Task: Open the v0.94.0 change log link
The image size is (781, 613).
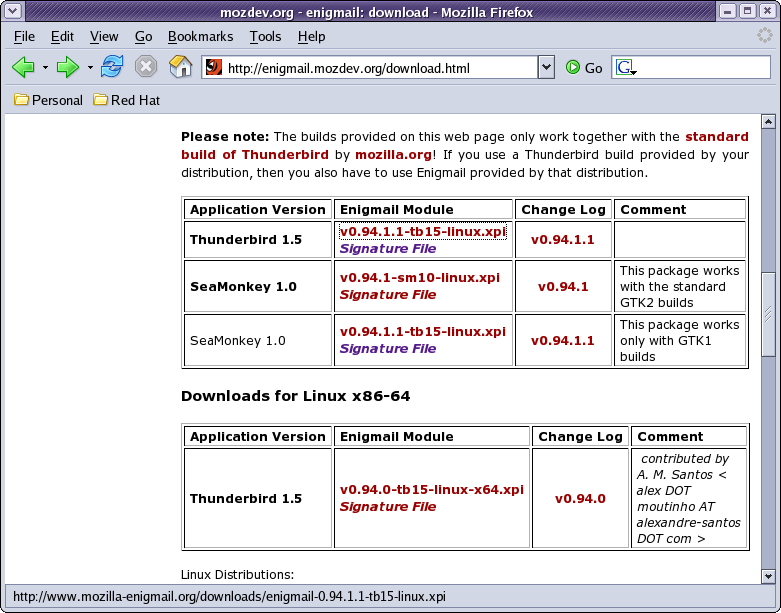Action: tap(580, 498)
